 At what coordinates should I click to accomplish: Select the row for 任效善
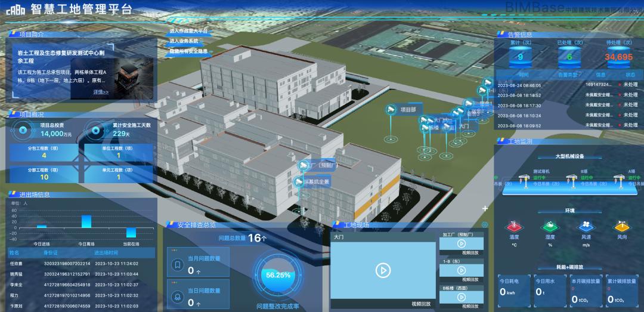coord(81,264)
